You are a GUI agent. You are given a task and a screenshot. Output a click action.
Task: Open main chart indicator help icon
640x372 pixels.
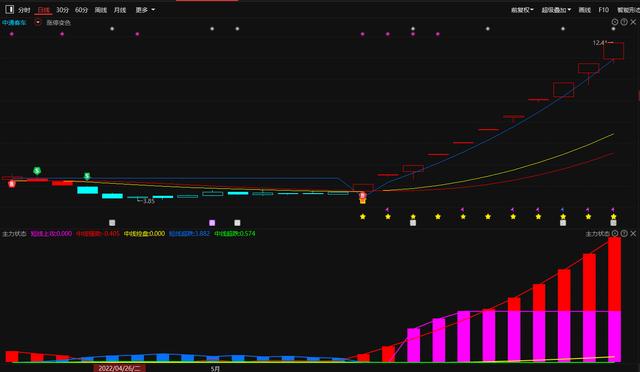(x=624, y=22)
